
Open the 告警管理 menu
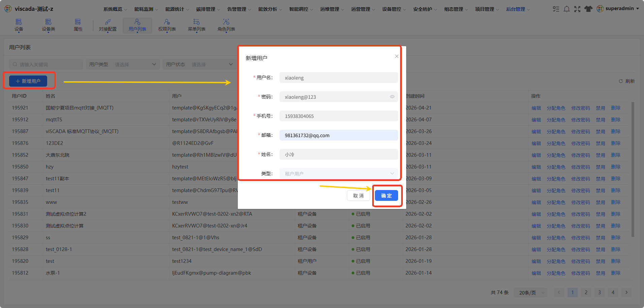pyautogui.click(x=239, y=9)
